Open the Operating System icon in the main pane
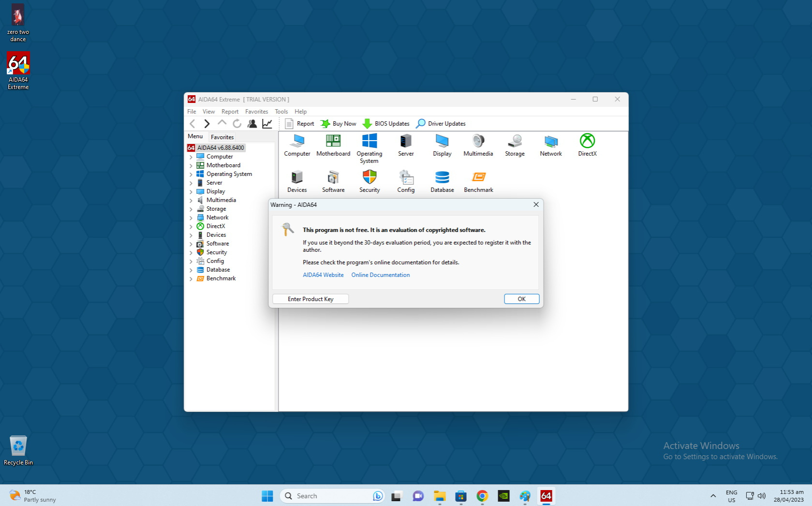Viewport: 812px width, 506px height. click(x=369, y=148)
